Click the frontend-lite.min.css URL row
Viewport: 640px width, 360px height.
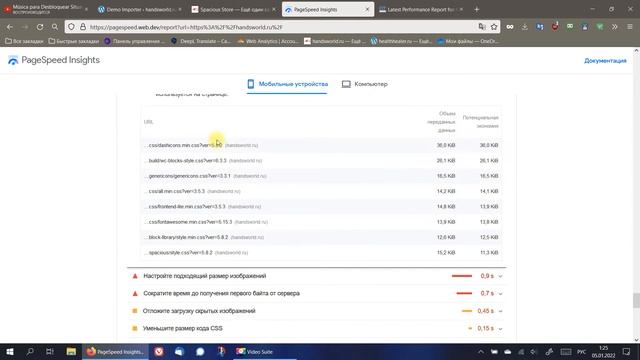click(321, 207)
